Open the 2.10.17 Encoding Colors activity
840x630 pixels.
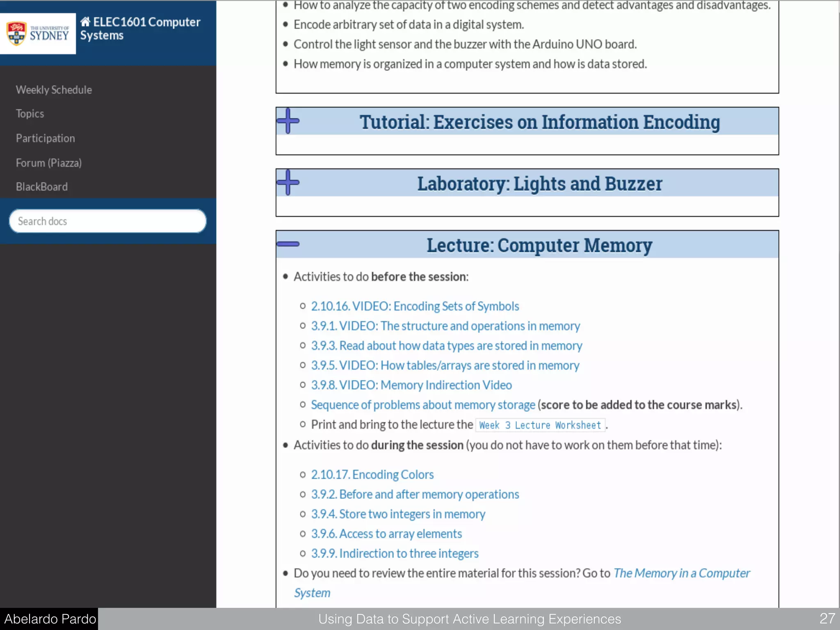click(x=372, y=475)
